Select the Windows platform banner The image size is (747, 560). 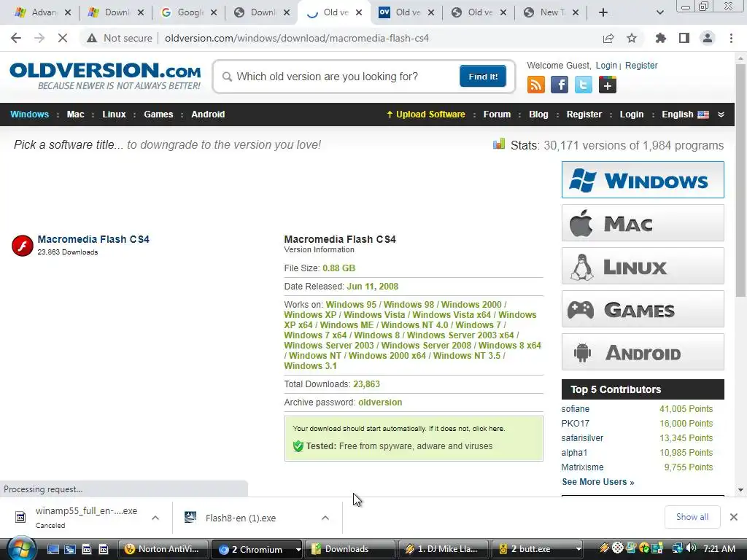[x=643, y=179]
